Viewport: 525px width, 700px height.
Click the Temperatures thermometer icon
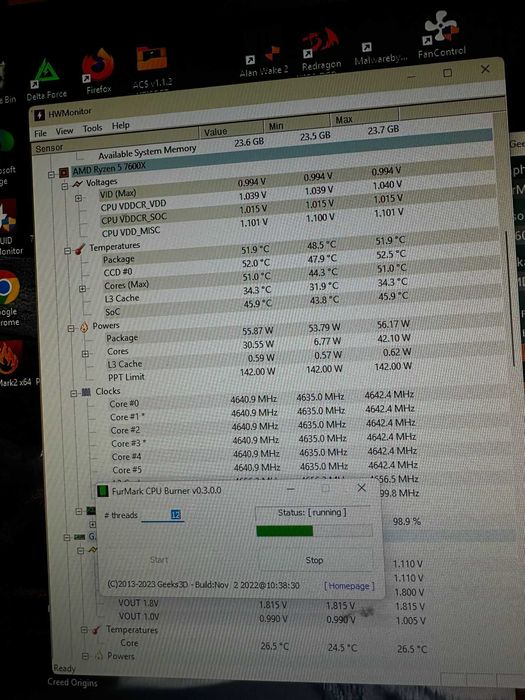click(80, 249)
